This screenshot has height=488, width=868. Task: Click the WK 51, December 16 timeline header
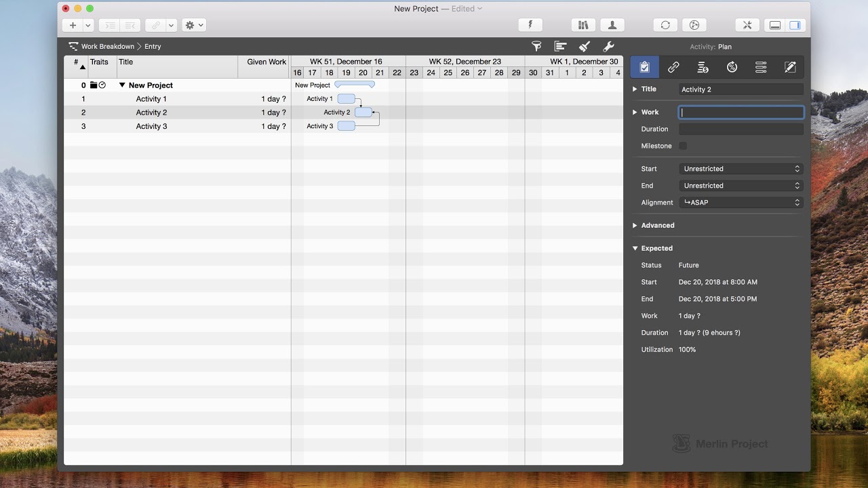[x=346, y=62]
